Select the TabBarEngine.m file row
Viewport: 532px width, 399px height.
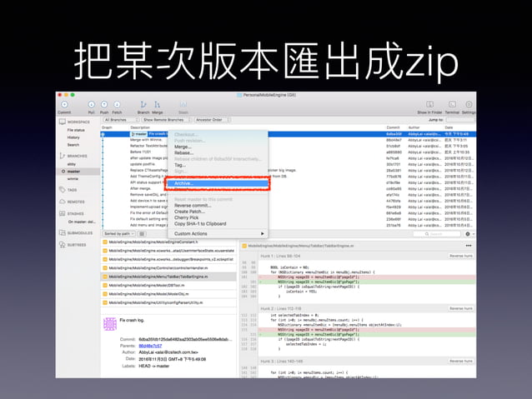point(168,277)
